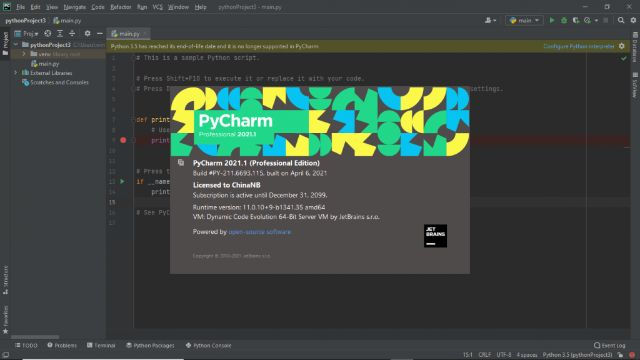This screenshot has height=360, width=640.
Task: Open the SciView tool window on right edge
Action: coord(635,85)
